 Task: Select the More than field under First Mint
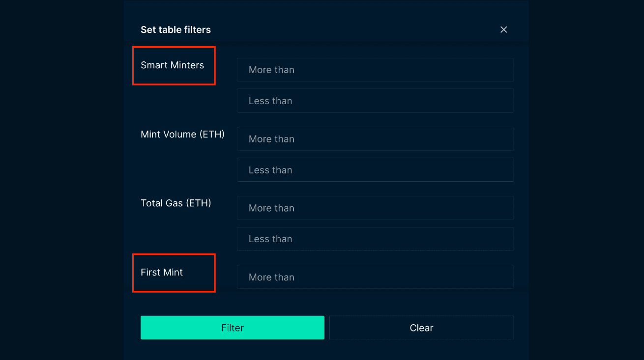coord(375,277)
